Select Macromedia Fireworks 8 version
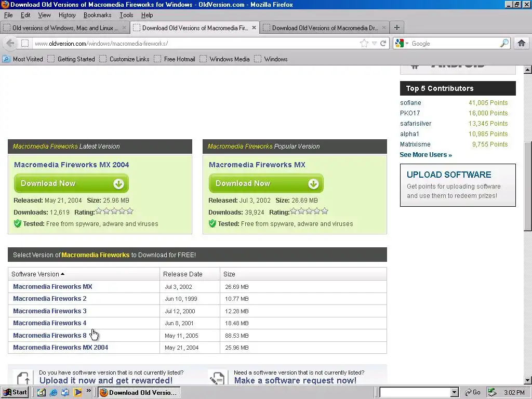The width and height of the screenshot is (532, 399). pos(49,335)
